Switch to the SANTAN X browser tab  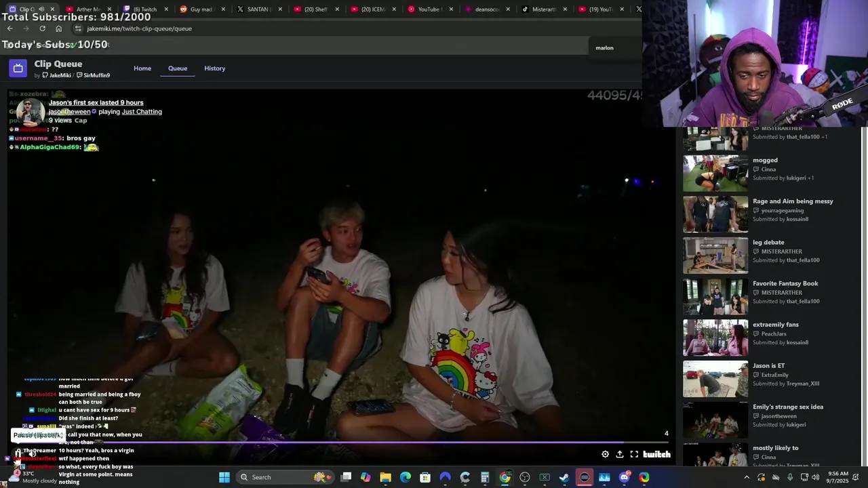[x=258, y=9]
